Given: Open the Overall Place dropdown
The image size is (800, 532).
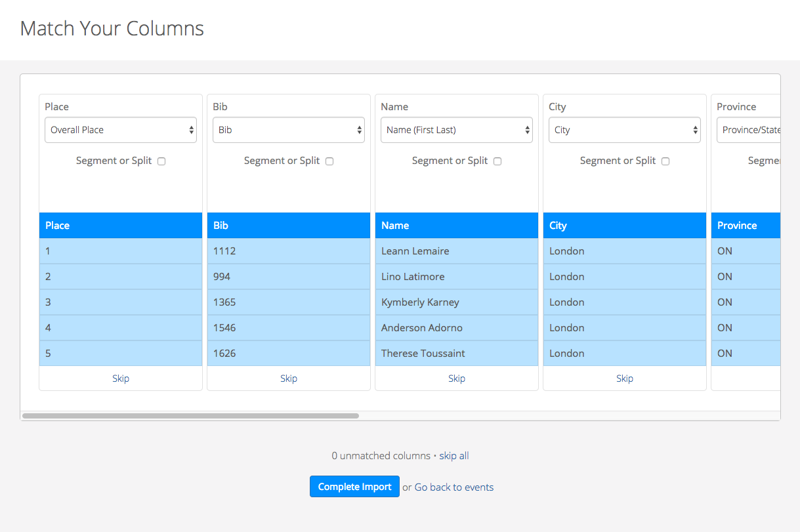Looking at the screenshot, I should point(121,130).
